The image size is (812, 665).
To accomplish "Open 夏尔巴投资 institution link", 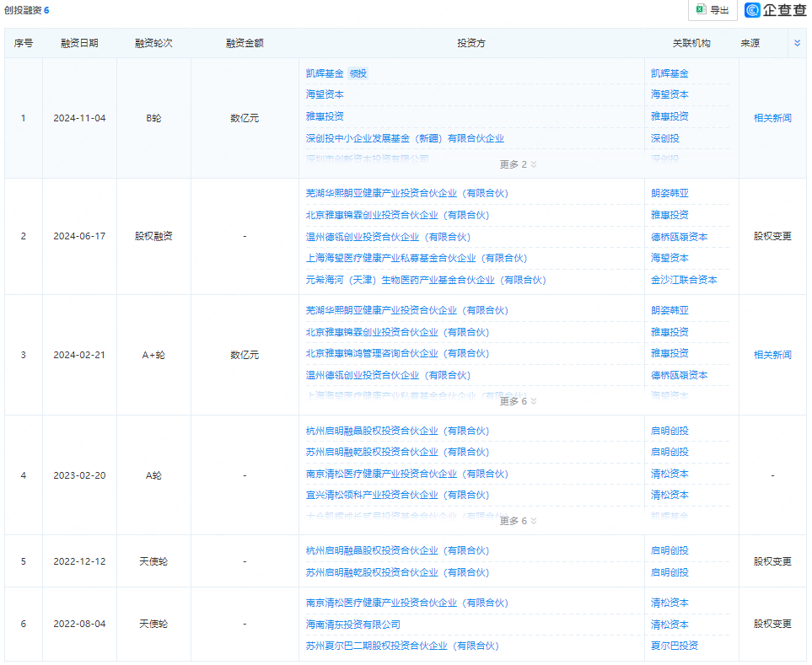I will coord(675,646).
